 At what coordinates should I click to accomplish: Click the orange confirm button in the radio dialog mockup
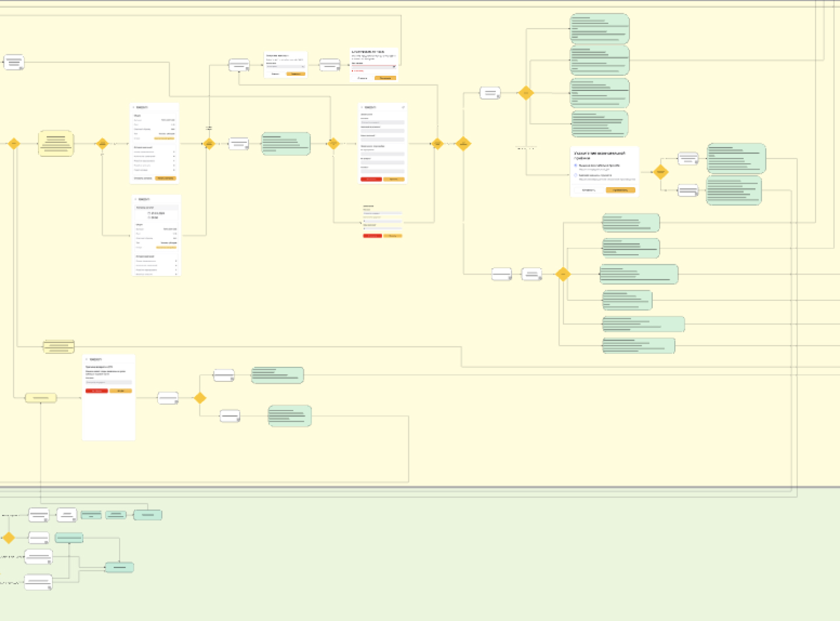click(x=620, y=190)
